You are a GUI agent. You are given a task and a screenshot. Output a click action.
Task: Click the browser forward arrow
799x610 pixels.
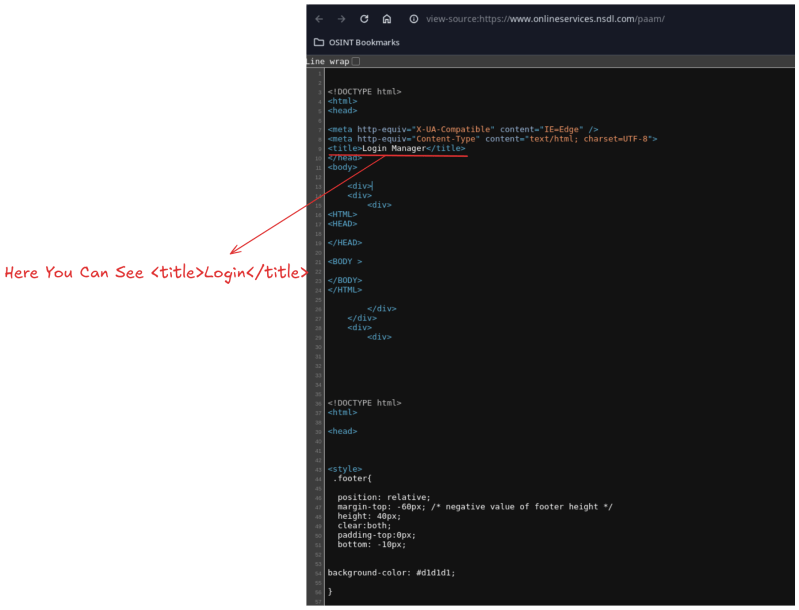coord(341,19)
